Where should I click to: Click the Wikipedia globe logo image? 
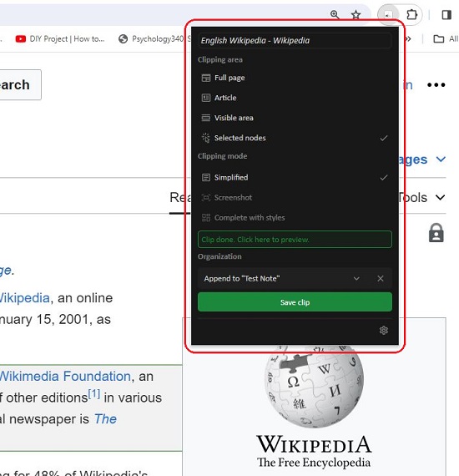(x=314, y=387)
